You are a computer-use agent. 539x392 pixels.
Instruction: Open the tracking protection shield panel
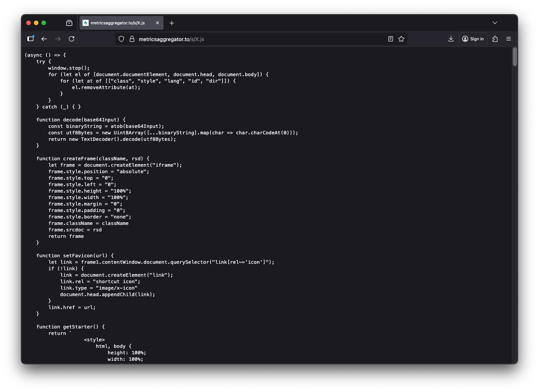point(121,39)
